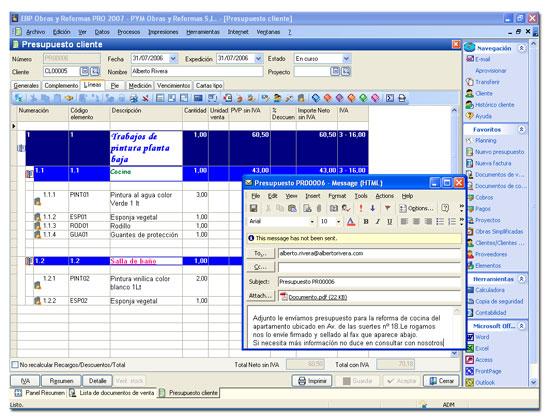Click the Documento.pdf attachment
This screenshot has height=419, width=550.
point(317,297)
